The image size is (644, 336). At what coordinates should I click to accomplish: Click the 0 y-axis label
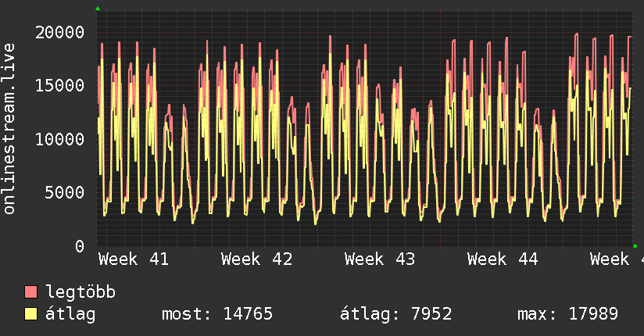[x=80, y=246]
